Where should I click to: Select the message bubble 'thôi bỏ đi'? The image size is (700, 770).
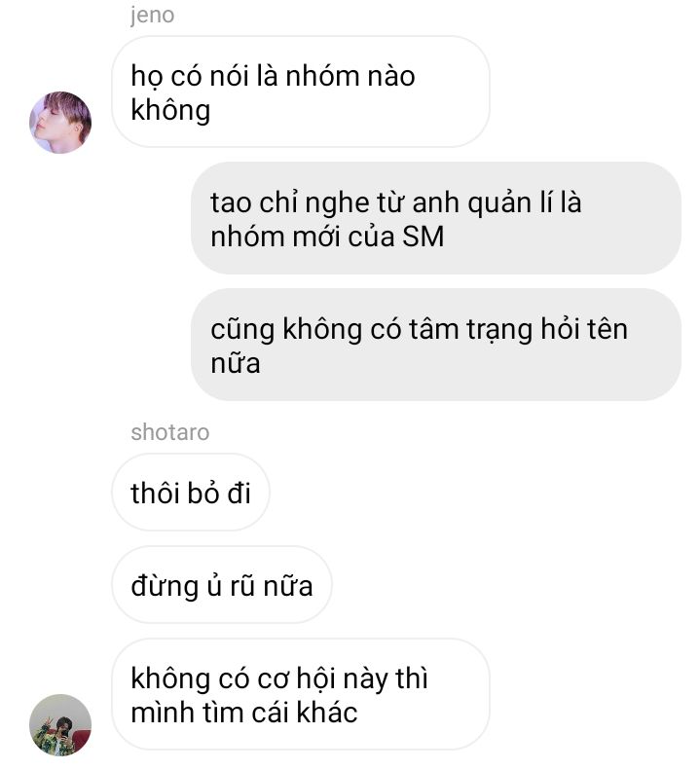[x=191, y=492]
